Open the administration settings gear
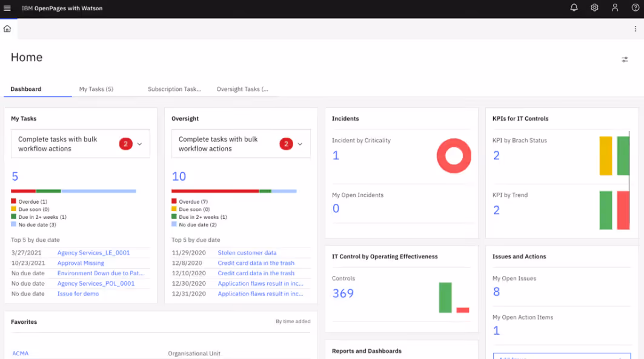 click(594, 8)
